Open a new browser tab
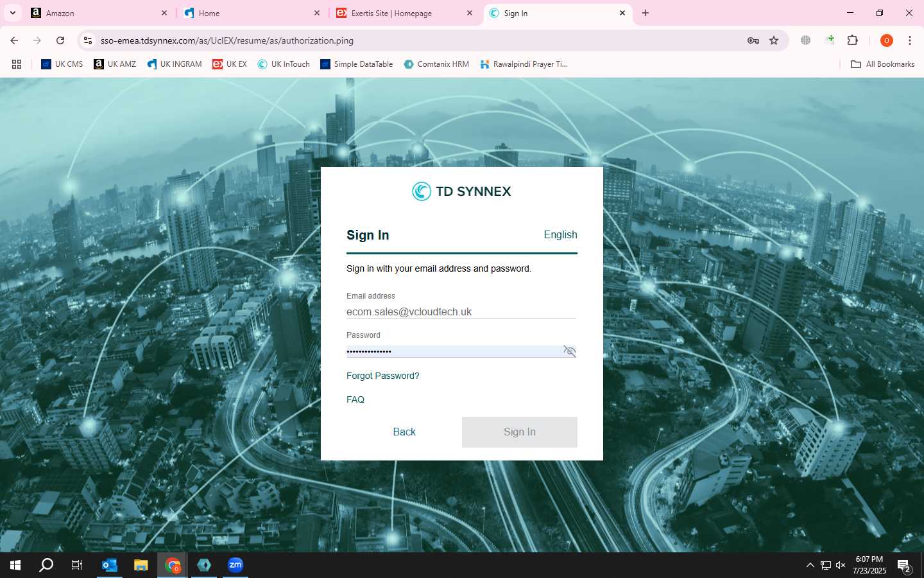 point(646,13)
